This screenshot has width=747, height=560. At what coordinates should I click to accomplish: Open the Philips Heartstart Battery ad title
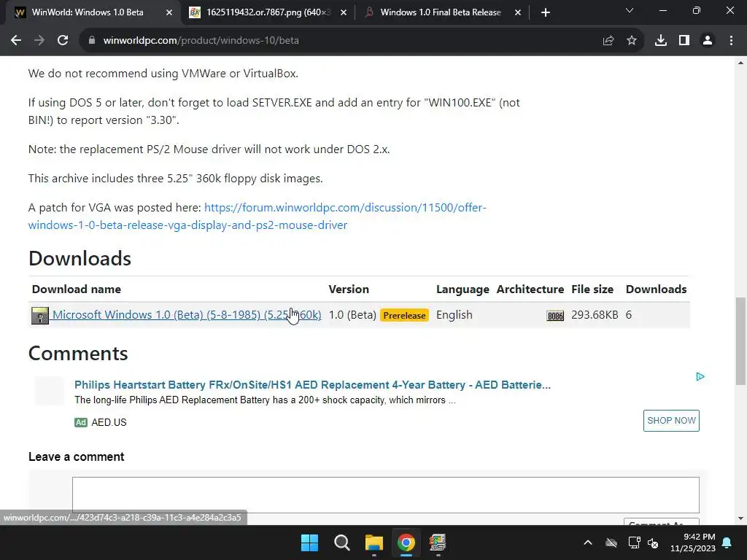click(x=312, y=385)
